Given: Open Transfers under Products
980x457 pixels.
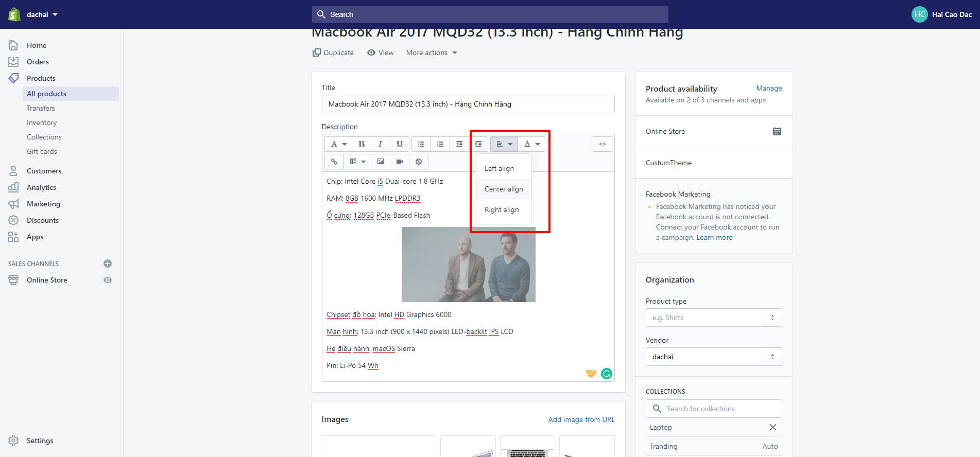Looking at the screenshot, I should point(41,108).
